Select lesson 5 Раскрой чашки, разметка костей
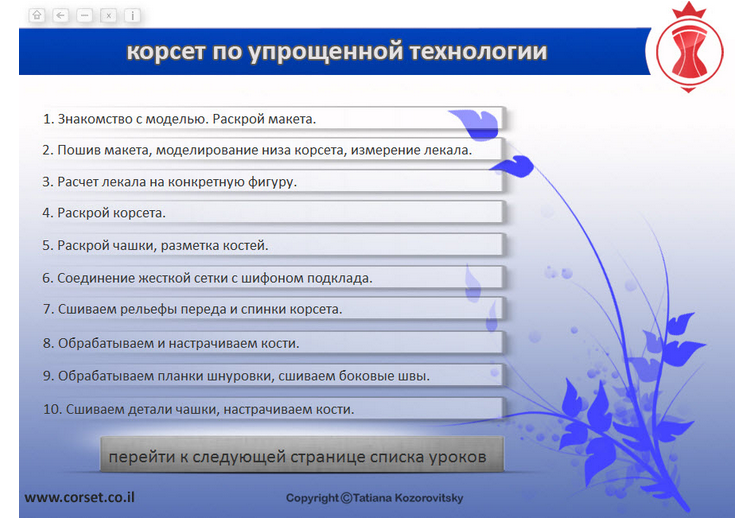 tap(272, 245)
